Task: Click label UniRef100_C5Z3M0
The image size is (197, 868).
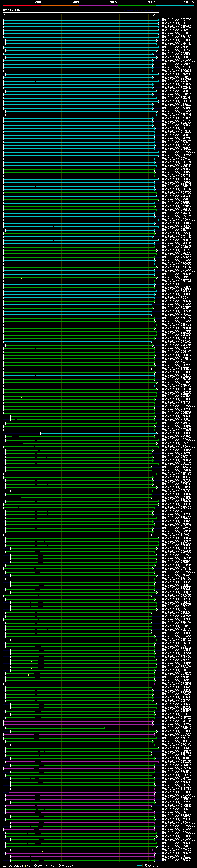Action: click(177, 331)
